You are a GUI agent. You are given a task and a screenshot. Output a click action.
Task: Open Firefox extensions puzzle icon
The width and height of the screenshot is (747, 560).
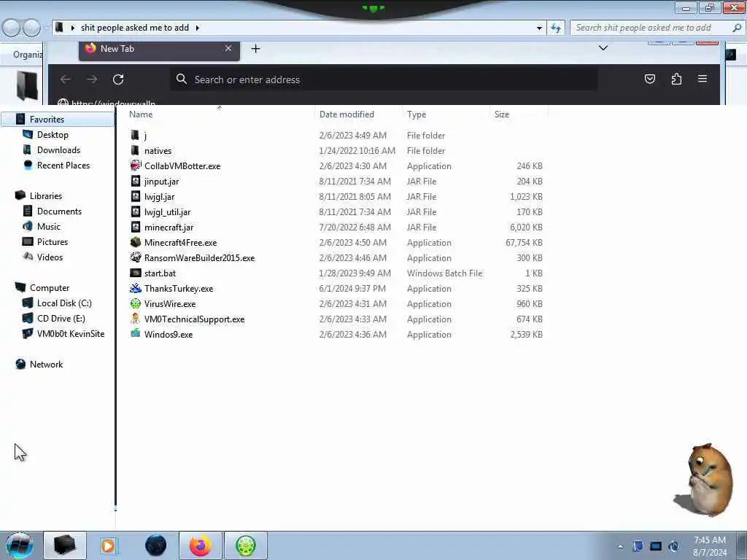(x=676, y=79)
